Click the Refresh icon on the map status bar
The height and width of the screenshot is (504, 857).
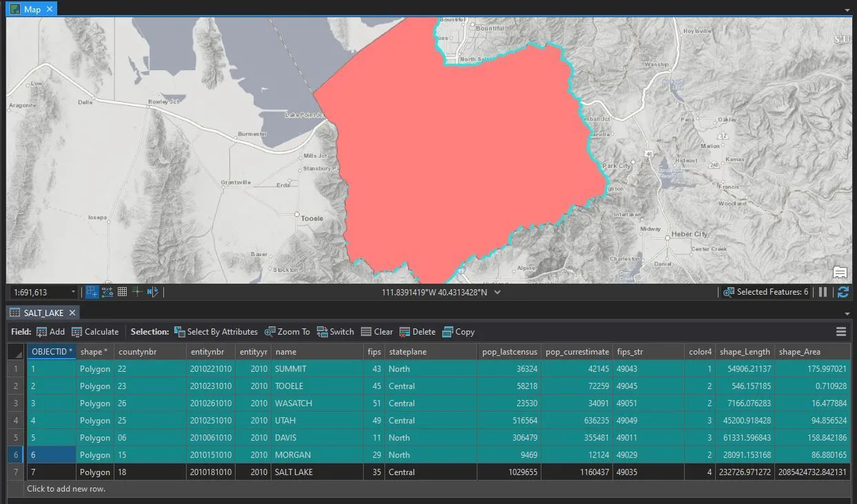pos(843,291)
